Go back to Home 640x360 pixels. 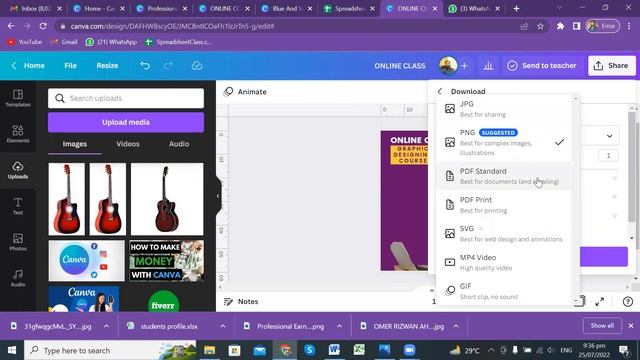(28, 65)
